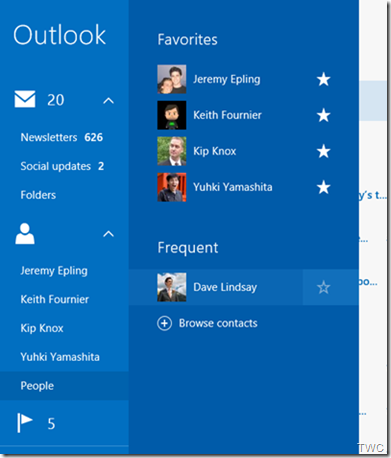Click Keith Fournier's avatar thumbnail
The image size is (391, 458).
point(172,115)
